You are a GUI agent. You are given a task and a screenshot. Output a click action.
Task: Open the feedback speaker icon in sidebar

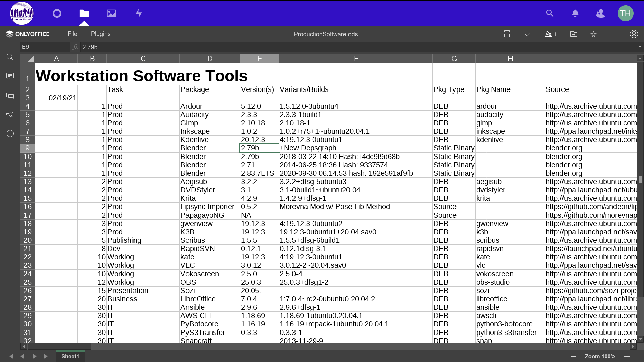[10, 115]
